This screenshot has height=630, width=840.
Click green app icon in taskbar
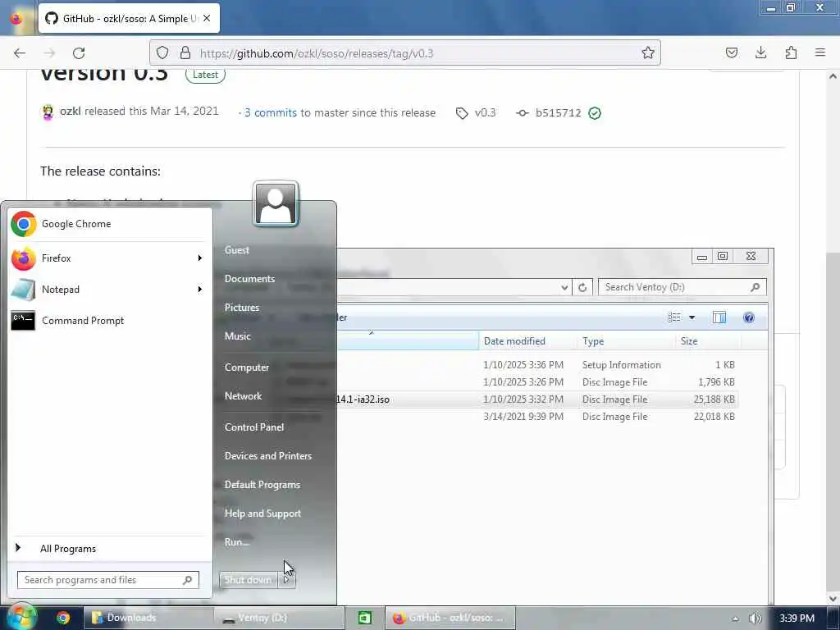pos(365,618)
